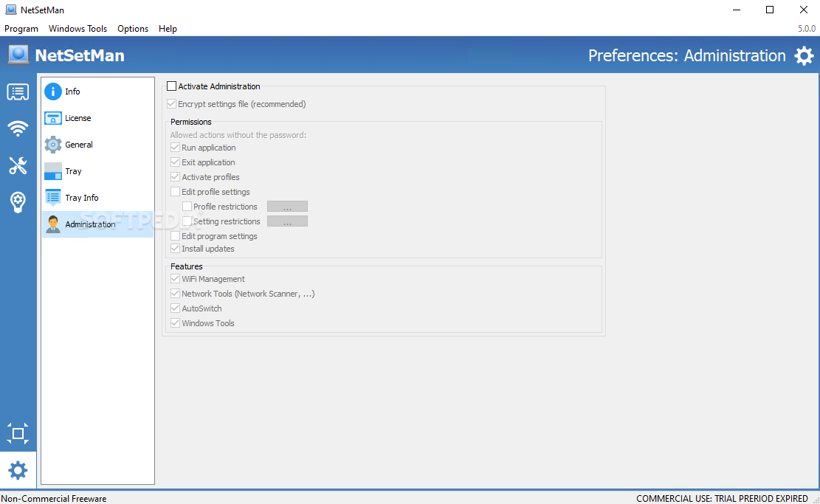Toggle Edit program settings checkbox
The image size is (820, 504).
click(x=175, y=236)
